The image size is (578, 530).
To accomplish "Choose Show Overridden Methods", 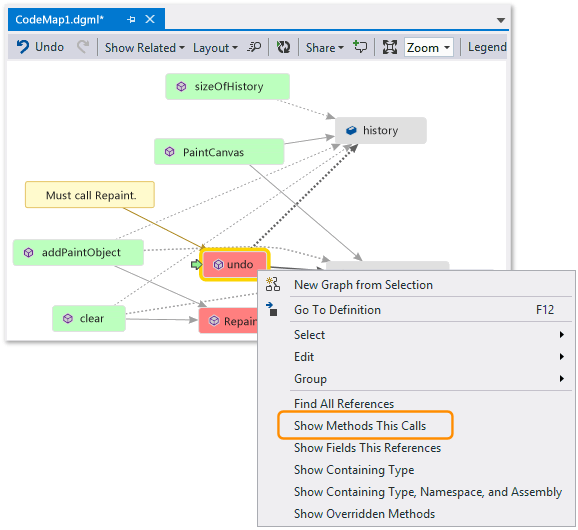I will (x=416, y=514).
